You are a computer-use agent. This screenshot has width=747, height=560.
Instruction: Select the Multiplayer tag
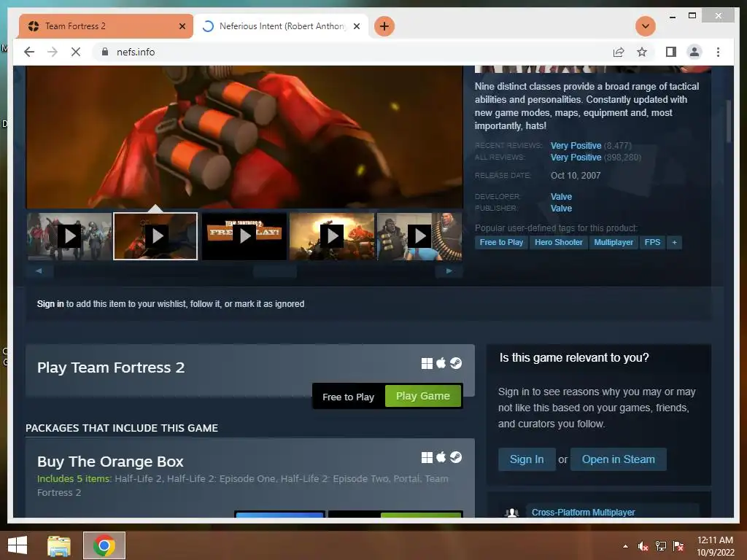(x=614, y=242)
